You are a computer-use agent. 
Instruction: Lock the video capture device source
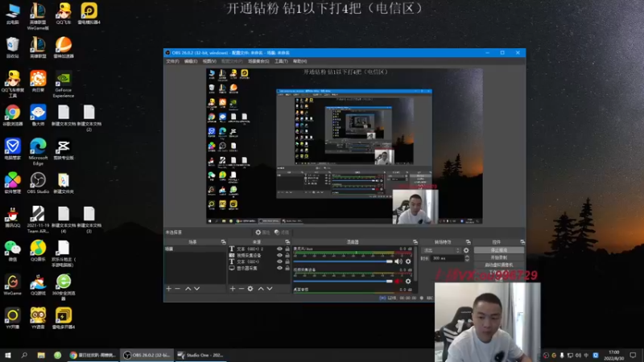coord(287,255)
